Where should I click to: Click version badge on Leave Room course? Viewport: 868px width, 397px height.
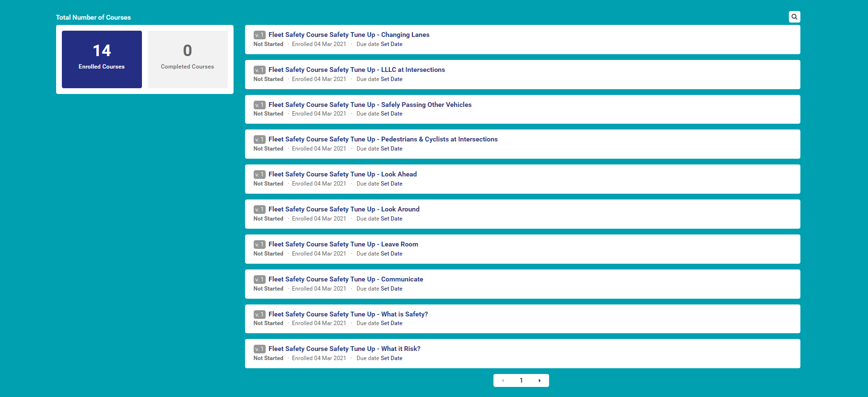(x=259, y=245)
